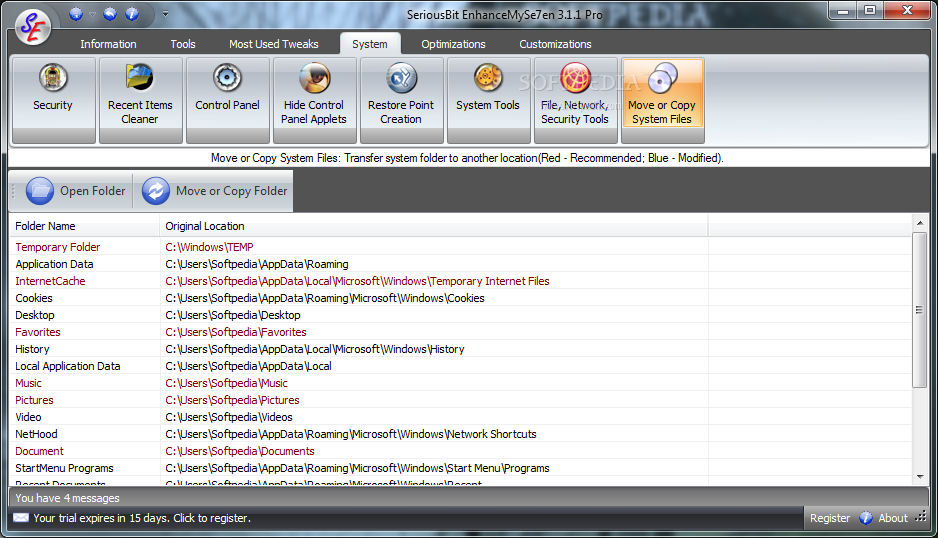Click the Original Location column header

434,226
